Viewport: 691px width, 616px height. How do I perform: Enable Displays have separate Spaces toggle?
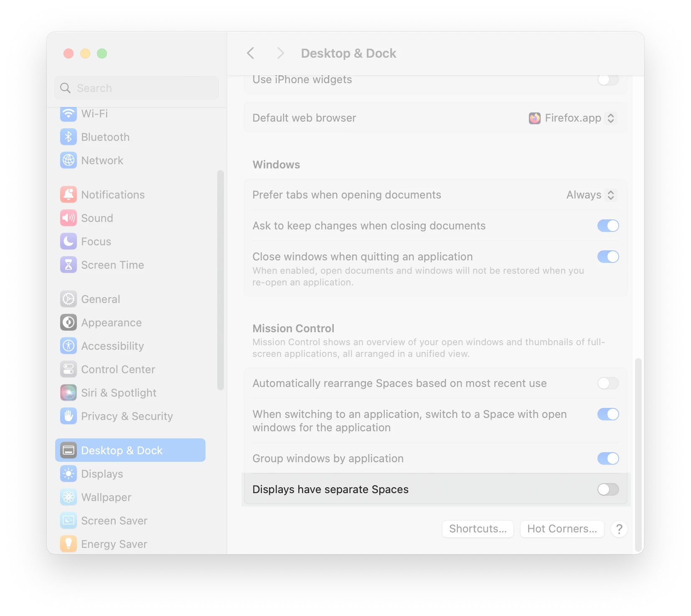(608, 489)
